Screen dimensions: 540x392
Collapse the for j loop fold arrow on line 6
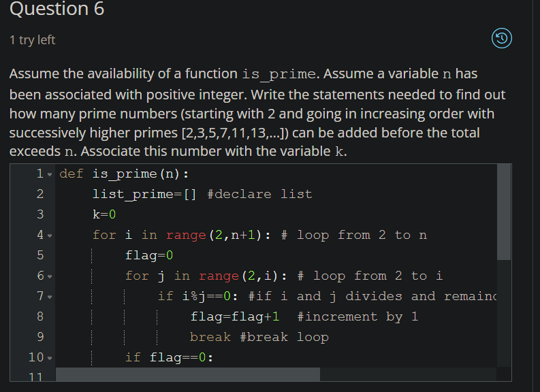tap(50, 277)
